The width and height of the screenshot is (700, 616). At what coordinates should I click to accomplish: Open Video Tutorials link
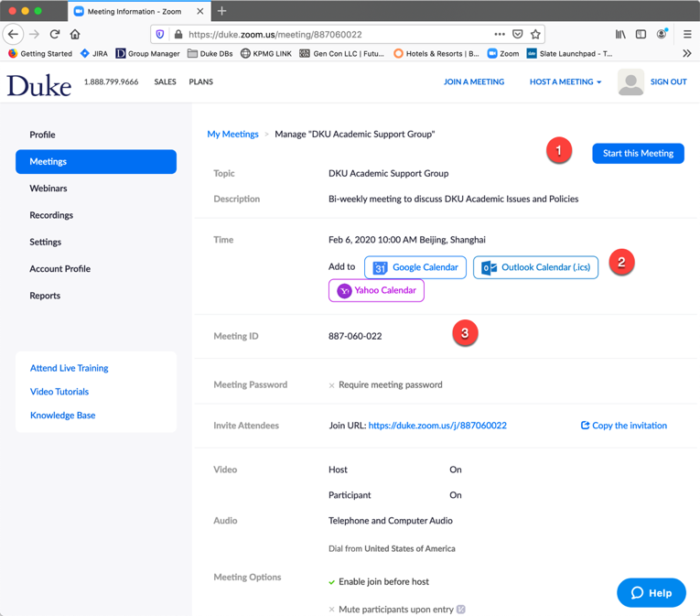pyautogui.click(x=59, y=392)
